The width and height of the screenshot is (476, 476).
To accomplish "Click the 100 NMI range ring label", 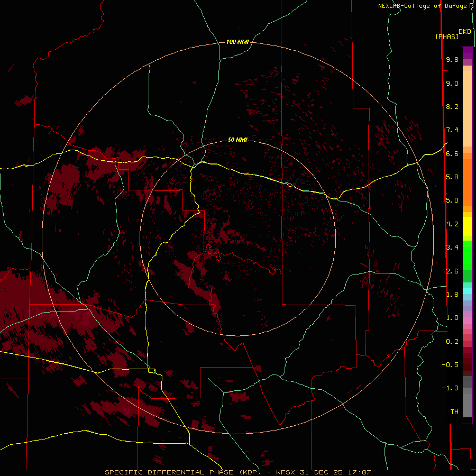I will pos(237,42).
